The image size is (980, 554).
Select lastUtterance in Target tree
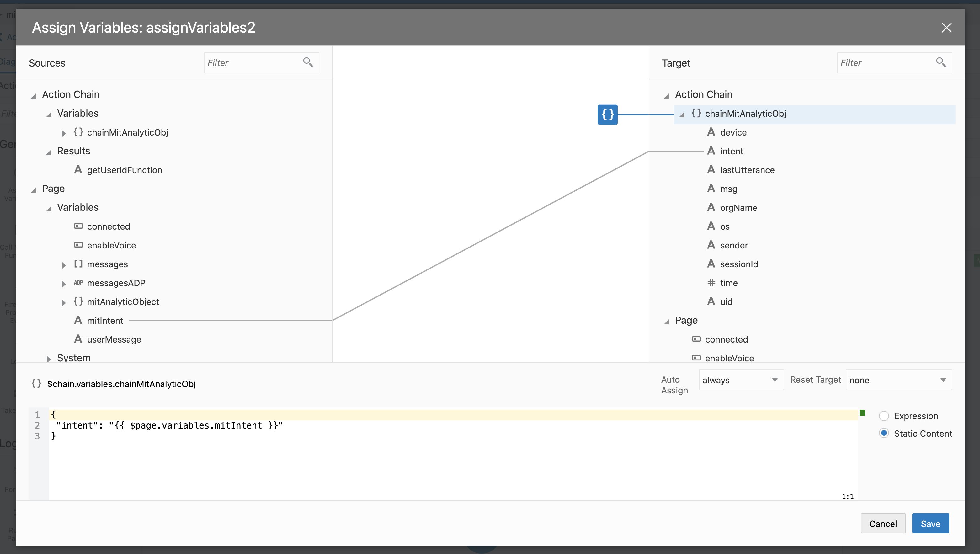[x=747, y=170]
